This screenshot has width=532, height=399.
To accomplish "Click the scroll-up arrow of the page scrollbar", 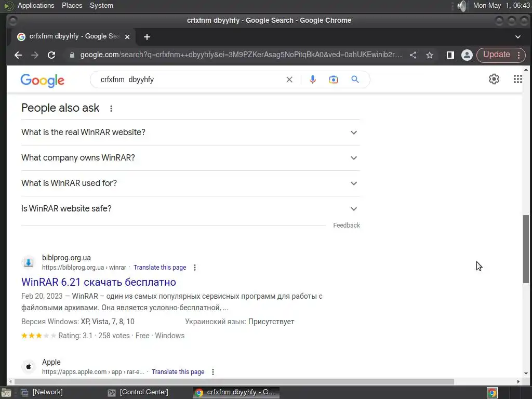I will tap(526, 70).
